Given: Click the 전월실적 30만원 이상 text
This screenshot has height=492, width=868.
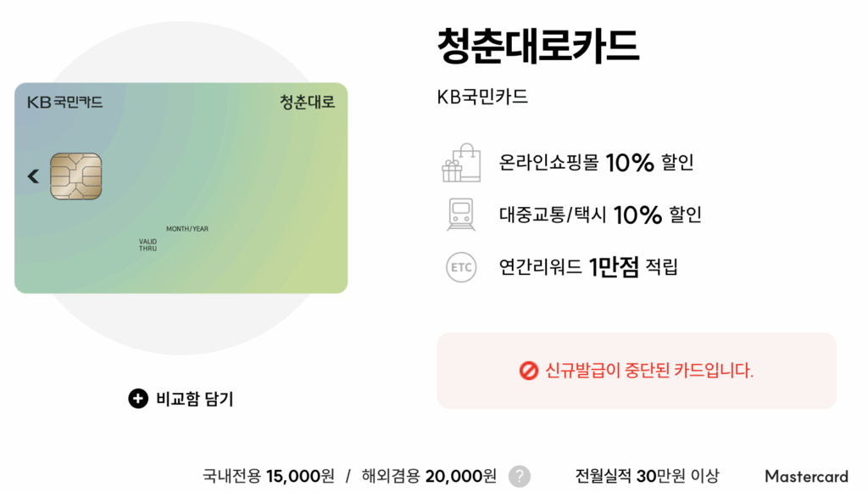Looking at the screenshot, I should point(647,476).
